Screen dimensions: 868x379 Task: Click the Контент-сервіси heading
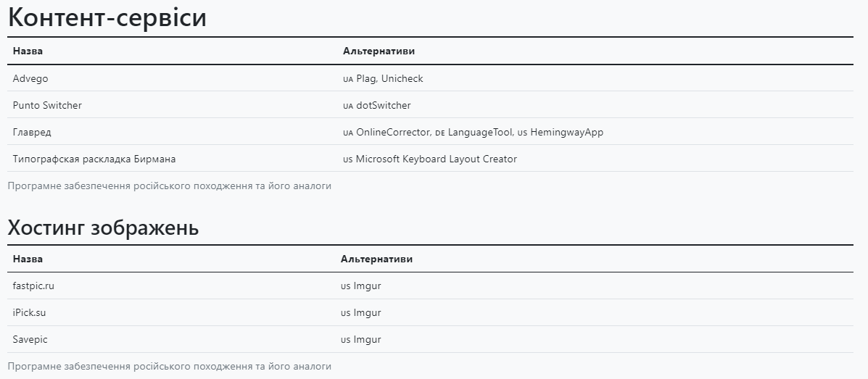(x=107, y=17)
